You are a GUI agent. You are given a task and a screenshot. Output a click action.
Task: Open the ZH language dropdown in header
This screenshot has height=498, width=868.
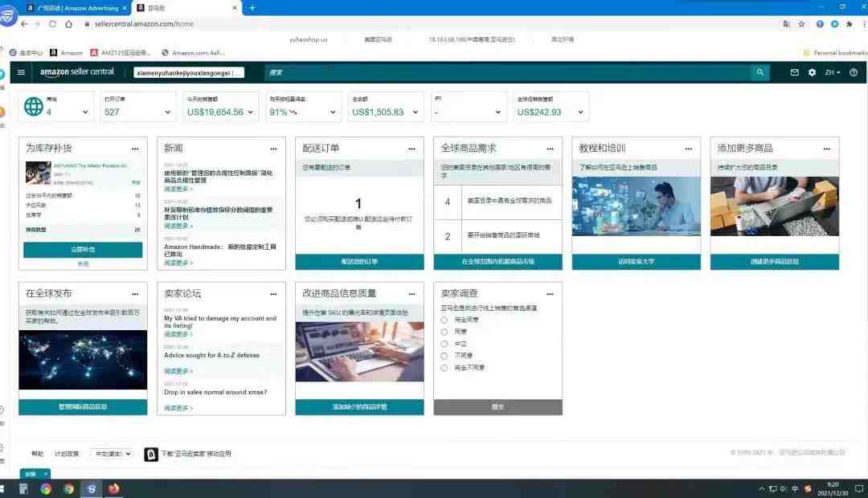832,72
